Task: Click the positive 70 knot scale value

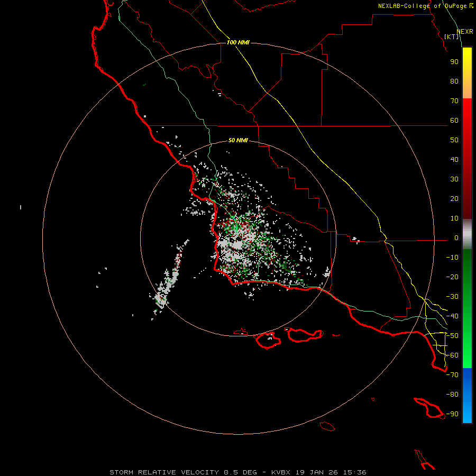Action: pos(454,101)
